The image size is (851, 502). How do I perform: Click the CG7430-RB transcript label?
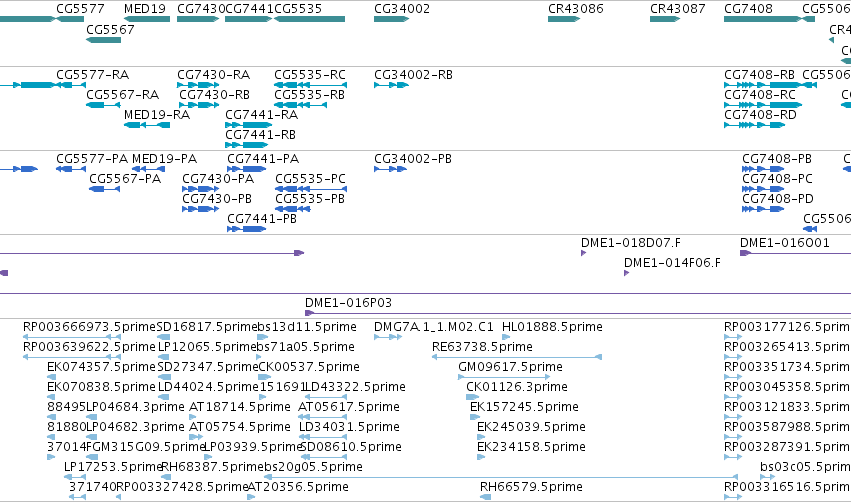[214, 95]
